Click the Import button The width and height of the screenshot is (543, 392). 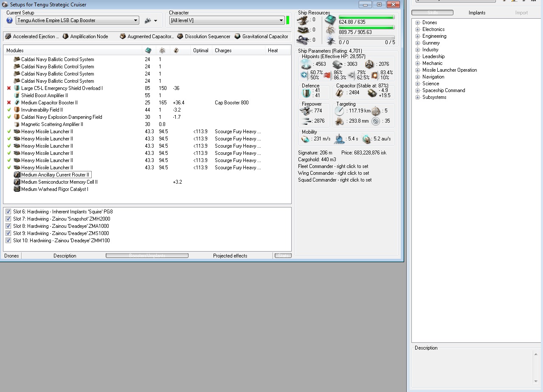[x=521, y=13]
